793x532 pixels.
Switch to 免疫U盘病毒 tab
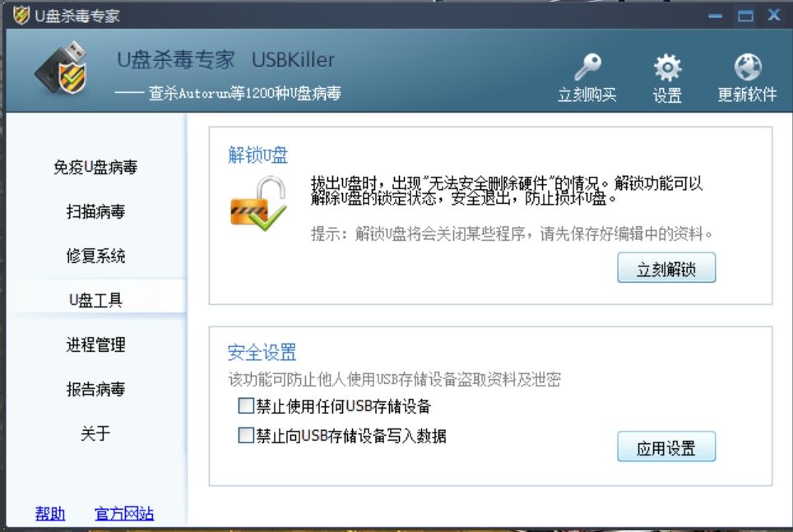click(x=95, y=167)
